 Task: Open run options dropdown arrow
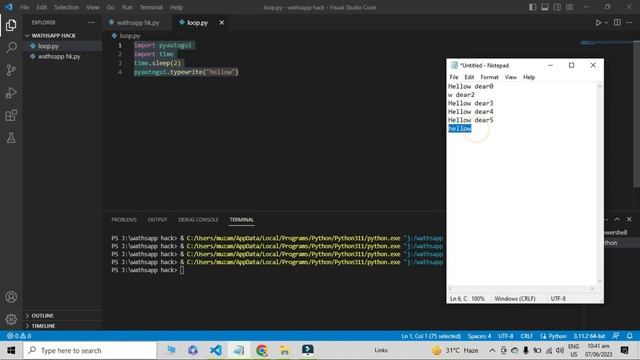[x=606, y=22]
